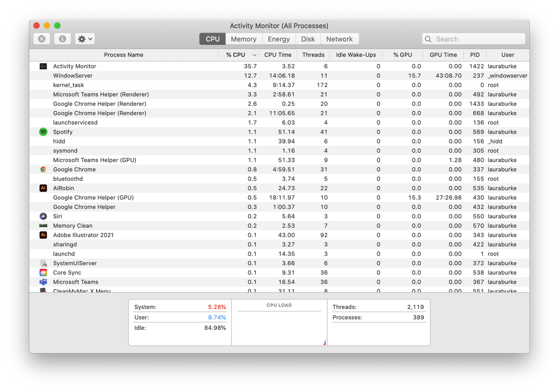Sort by Process Name column header
559x392 pixels.
123,55
